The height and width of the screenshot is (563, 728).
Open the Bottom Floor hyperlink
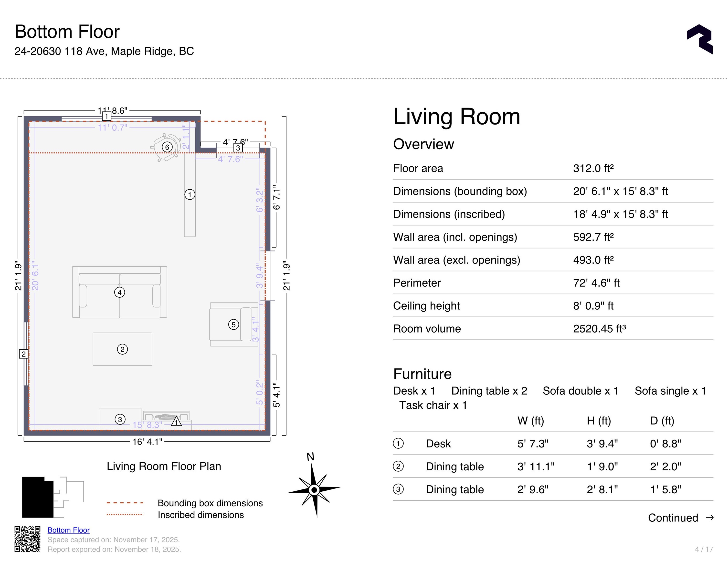pyautogui.click(x=69, y=530)
